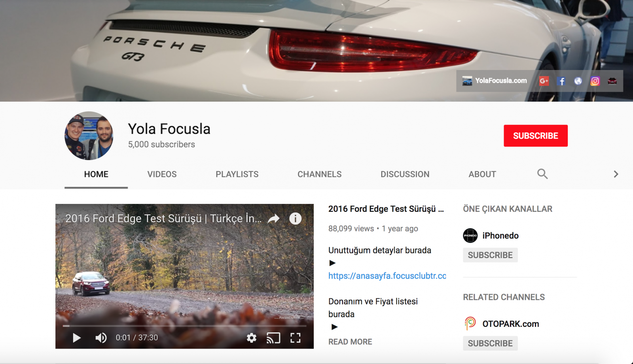Image resolution: width=633 pixels, height=364 pixels.
Task: Open the Google Plus link in banner
Action: 544,81
